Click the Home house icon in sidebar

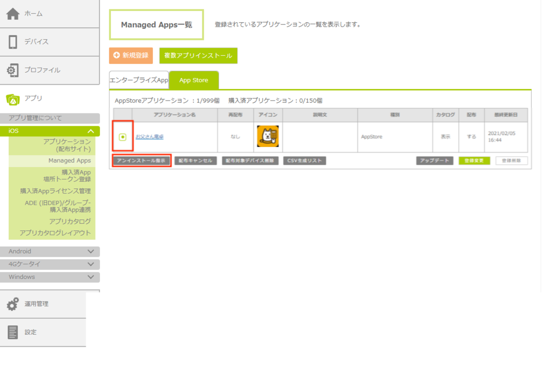[13, 14]
